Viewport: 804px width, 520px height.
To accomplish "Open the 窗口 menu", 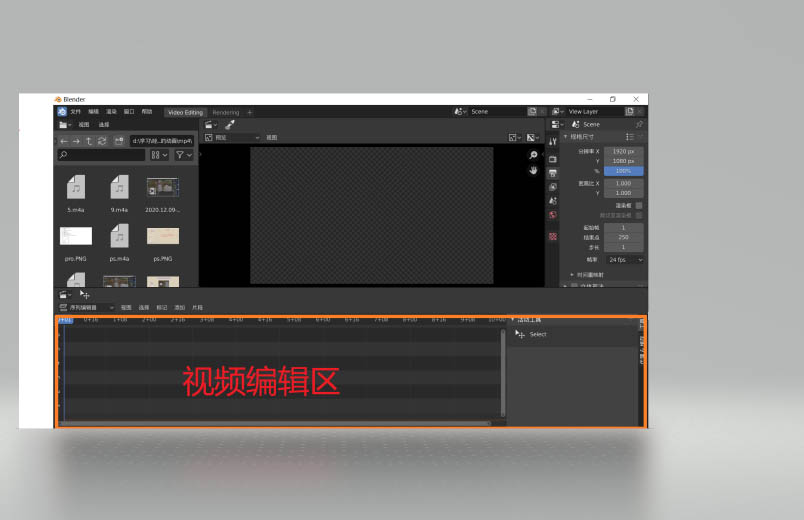I will tap(129, 112).
